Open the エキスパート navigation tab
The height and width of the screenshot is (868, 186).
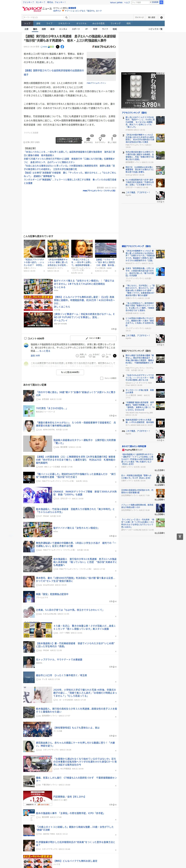point(64,24)
